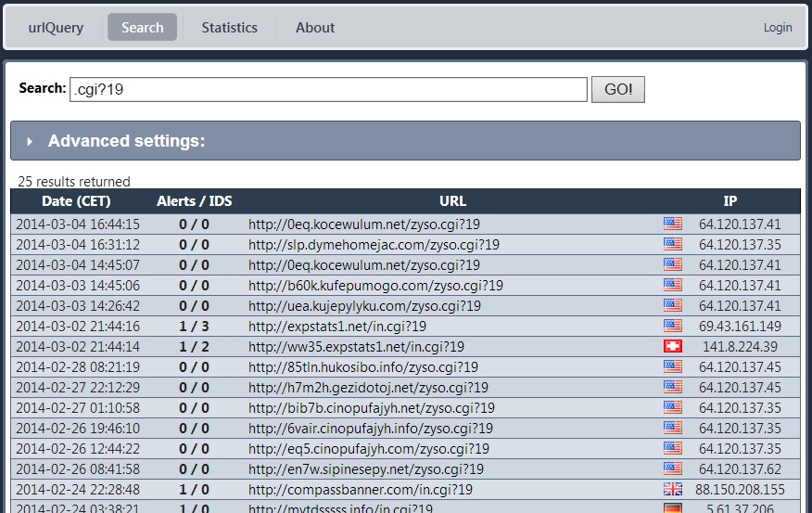
Task: Open the About tab
Action: coord(315,28)
